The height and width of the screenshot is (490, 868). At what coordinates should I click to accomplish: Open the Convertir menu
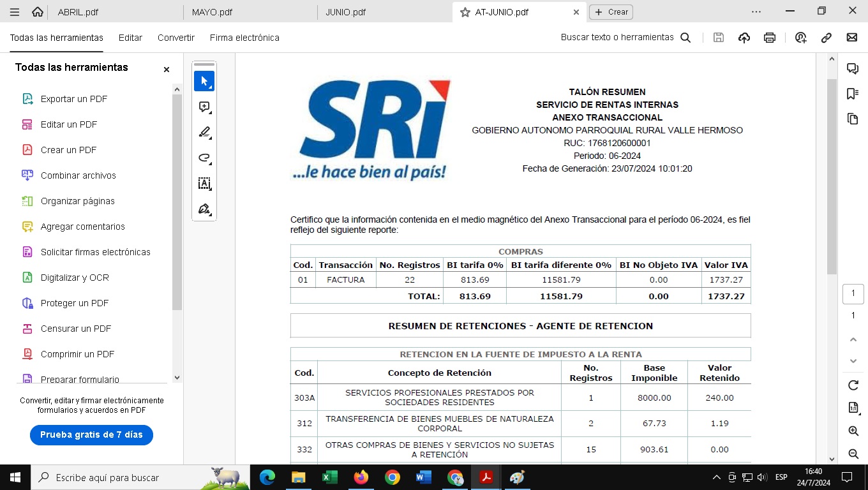176,38
